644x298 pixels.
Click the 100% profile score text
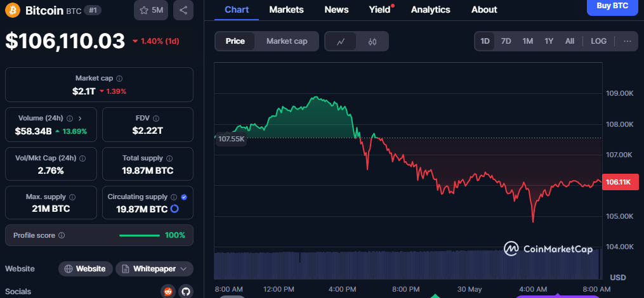point(175,236)
